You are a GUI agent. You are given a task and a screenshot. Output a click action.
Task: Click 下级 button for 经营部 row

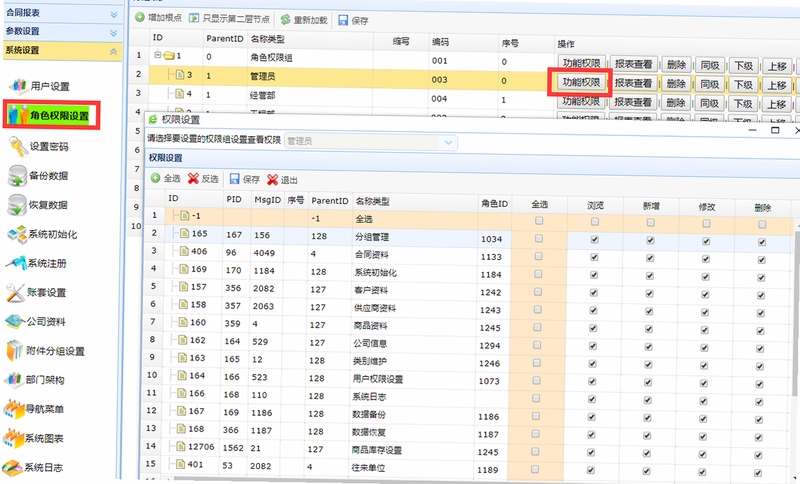click(743, 104)
